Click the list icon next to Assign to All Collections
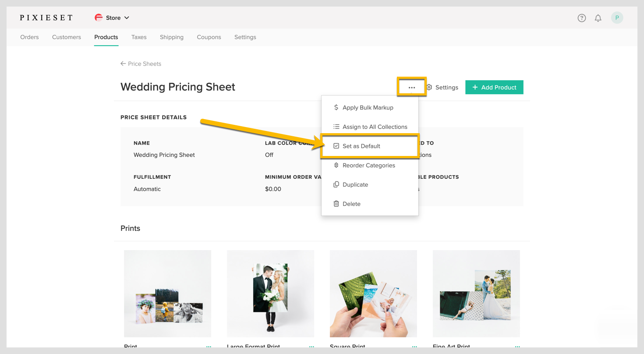 coord(336,127)
